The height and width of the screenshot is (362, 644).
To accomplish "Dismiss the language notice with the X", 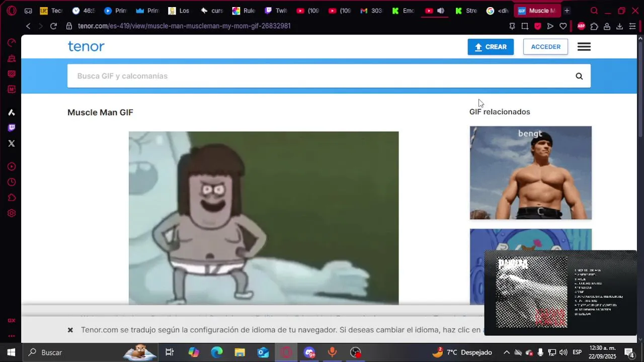I will pos(70,330).
